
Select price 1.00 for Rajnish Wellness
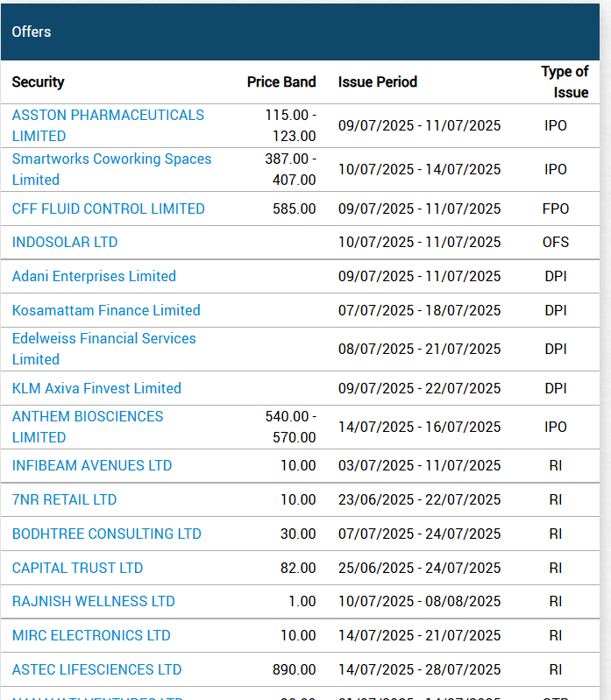click(x=302, y=601)
